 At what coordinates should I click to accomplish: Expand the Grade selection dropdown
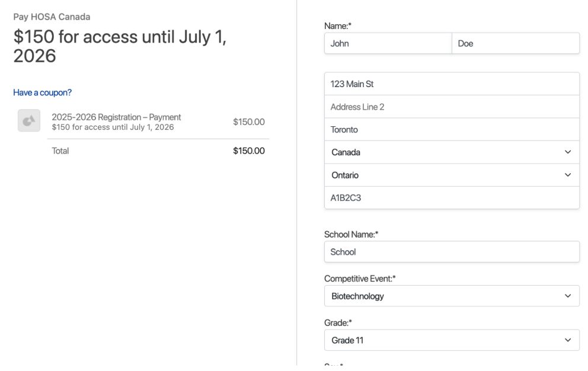click(x=452, y=340)
